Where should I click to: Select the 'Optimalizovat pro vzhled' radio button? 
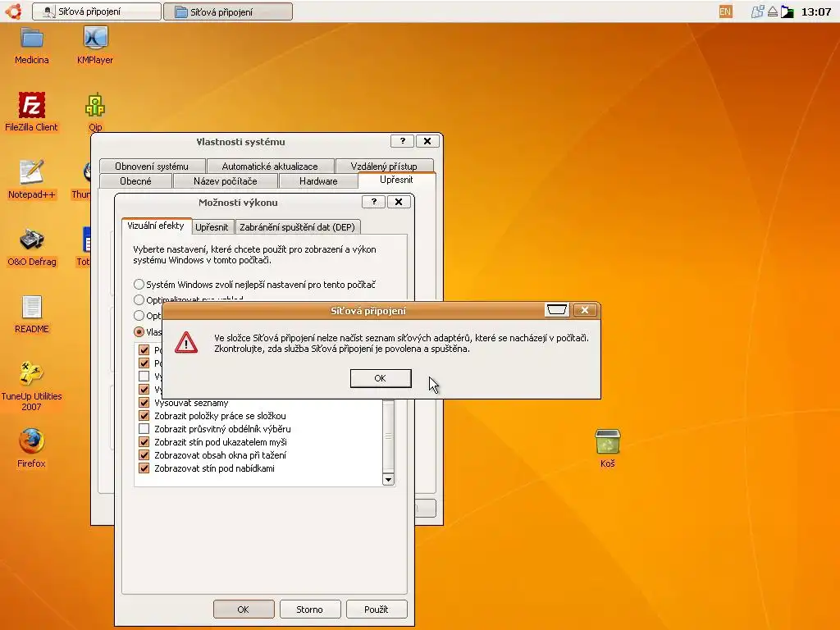(139, 299)
